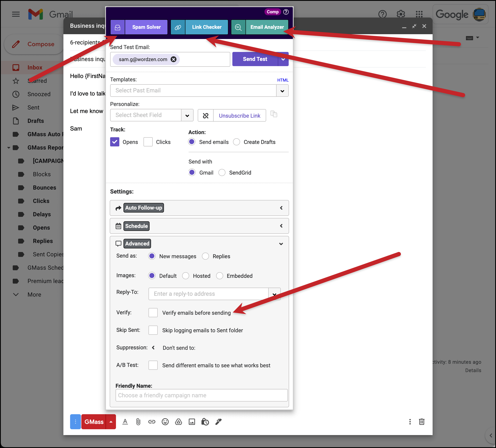Click the HTML link above Templates

coord(283,80)
